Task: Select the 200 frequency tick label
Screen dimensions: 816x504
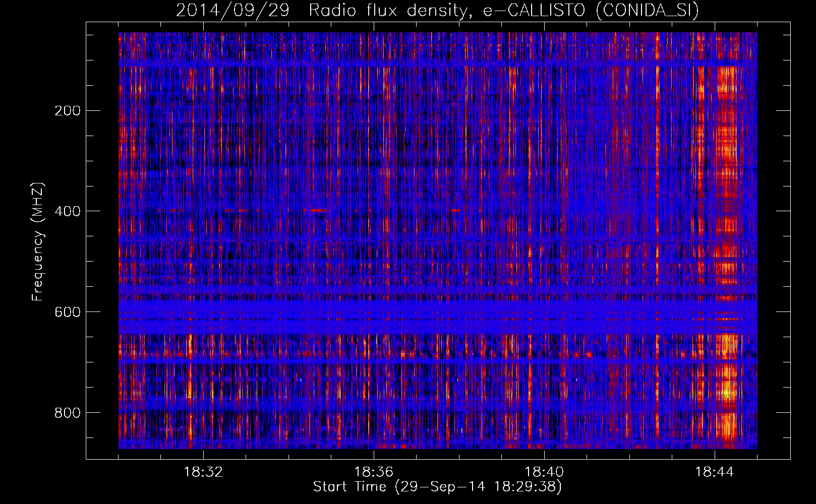Action: coord(68,110)
